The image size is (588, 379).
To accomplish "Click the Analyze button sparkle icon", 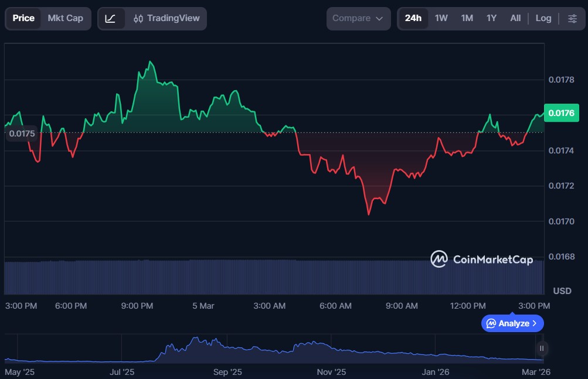I will [x=491, y=323].
